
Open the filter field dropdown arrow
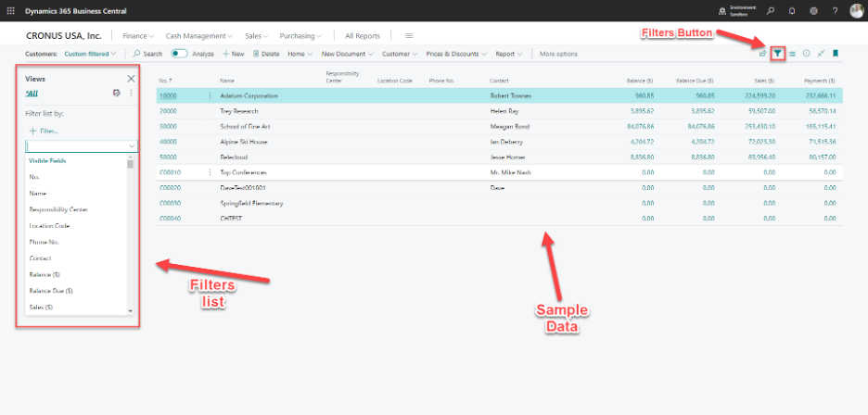[132, 146]
